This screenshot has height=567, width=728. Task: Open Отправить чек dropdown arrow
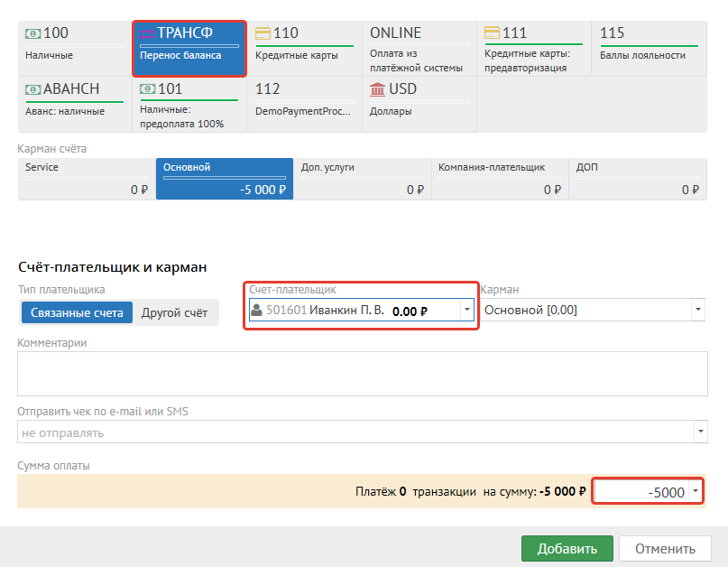(701, 432)
